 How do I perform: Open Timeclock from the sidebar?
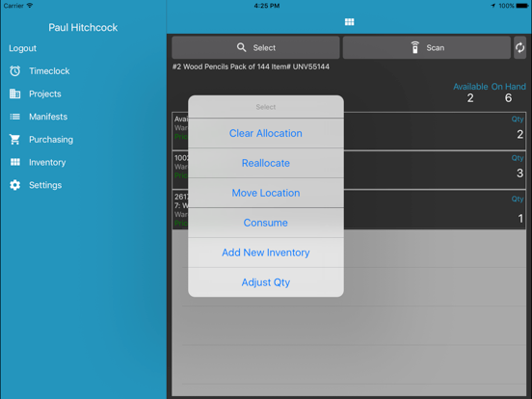pos(49,71)
